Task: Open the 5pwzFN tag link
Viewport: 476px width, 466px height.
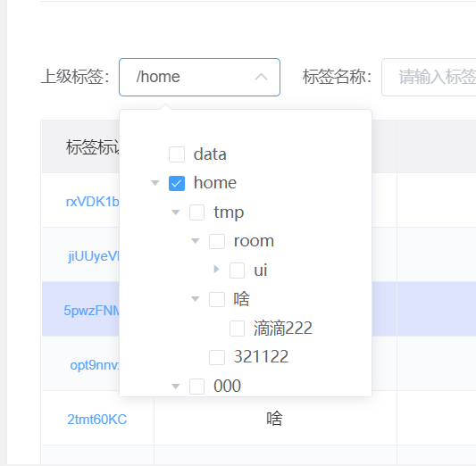Action: 92,311
